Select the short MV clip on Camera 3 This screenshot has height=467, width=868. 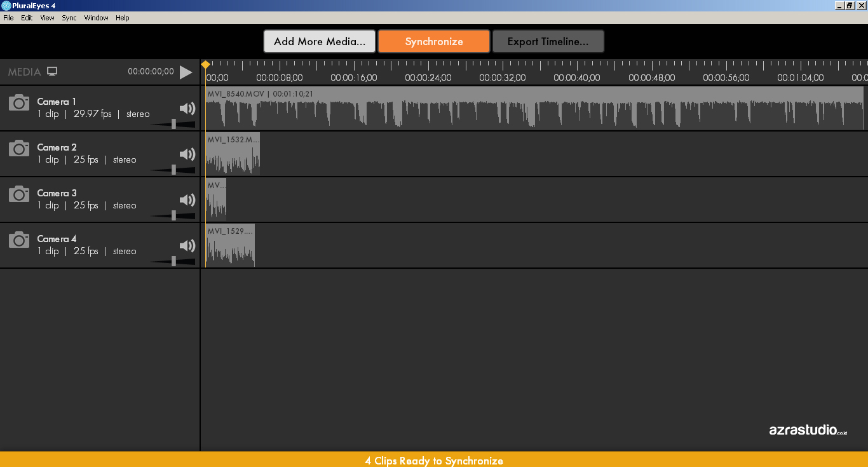216,200
